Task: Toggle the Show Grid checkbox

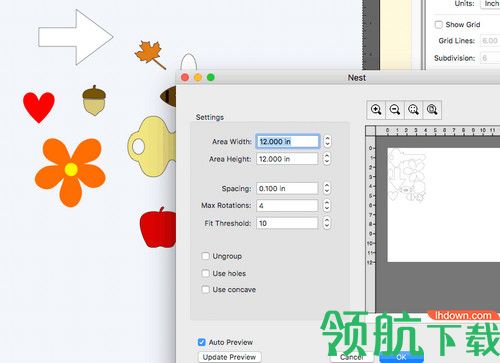Action: tap(439, 25)
